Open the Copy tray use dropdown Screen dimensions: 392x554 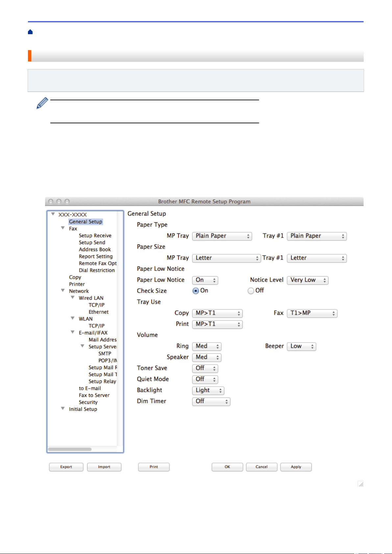click(x=217, y=313)
